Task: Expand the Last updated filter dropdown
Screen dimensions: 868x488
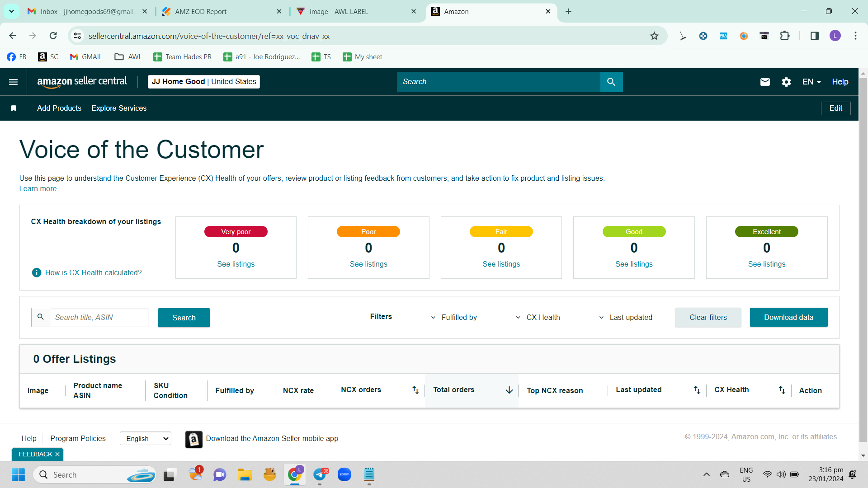Action: [x=626, y=318]
